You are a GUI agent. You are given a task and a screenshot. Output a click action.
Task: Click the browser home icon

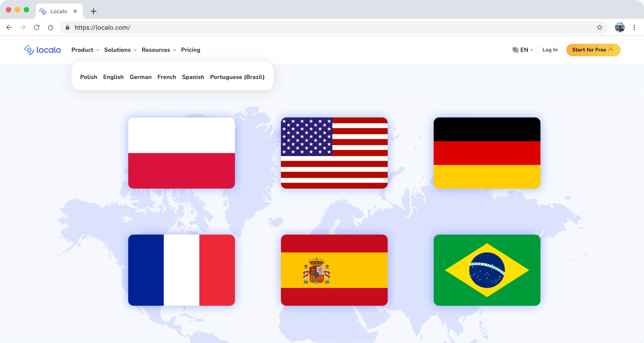point(50,27)
